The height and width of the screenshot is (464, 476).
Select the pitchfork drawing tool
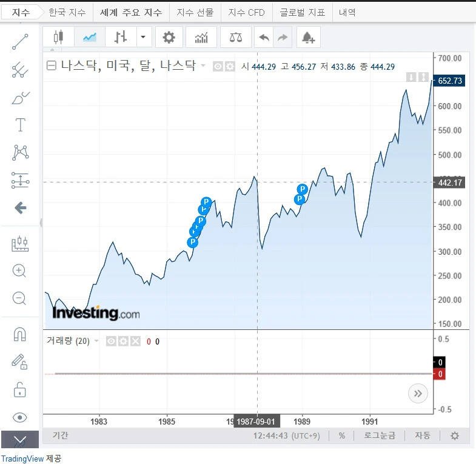tap(20, 70)
